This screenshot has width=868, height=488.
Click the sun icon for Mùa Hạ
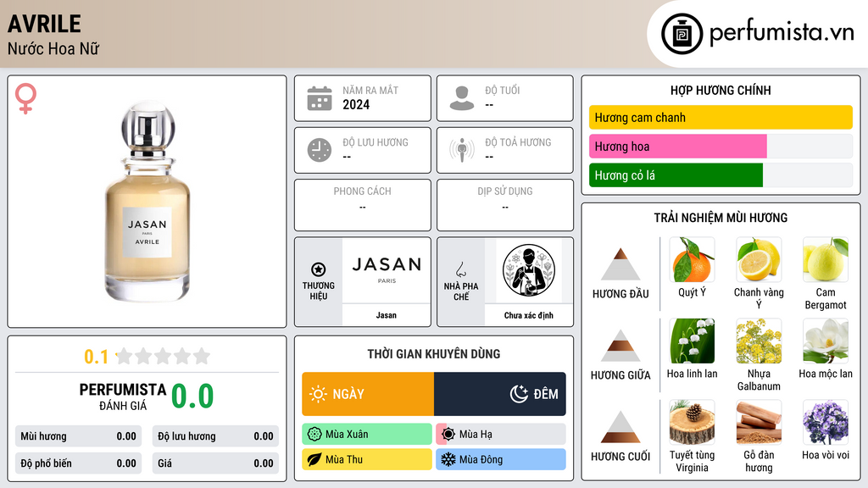(x=448, y=435)
